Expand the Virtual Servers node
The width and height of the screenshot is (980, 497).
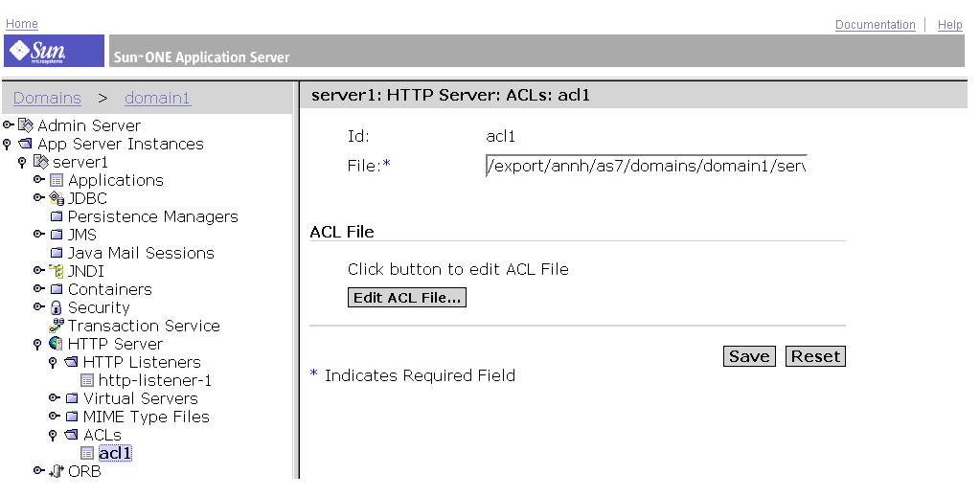point(55,397)
